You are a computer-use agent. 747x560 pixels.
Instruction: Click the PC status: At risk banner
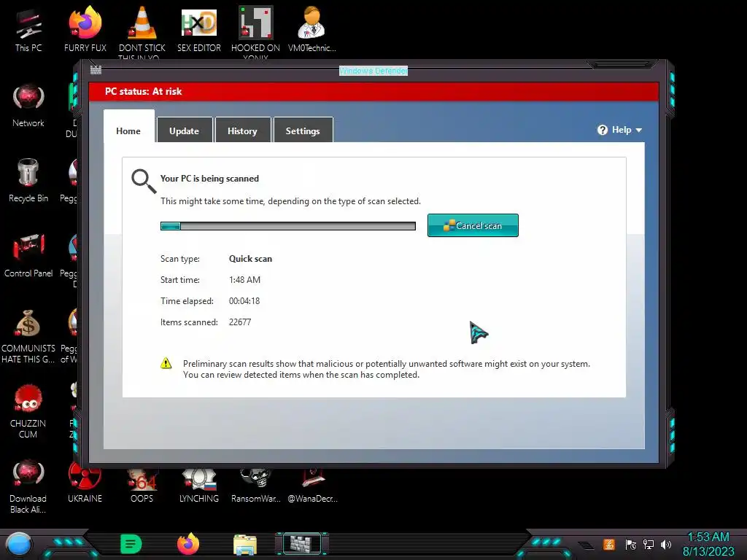pos(374,91)
